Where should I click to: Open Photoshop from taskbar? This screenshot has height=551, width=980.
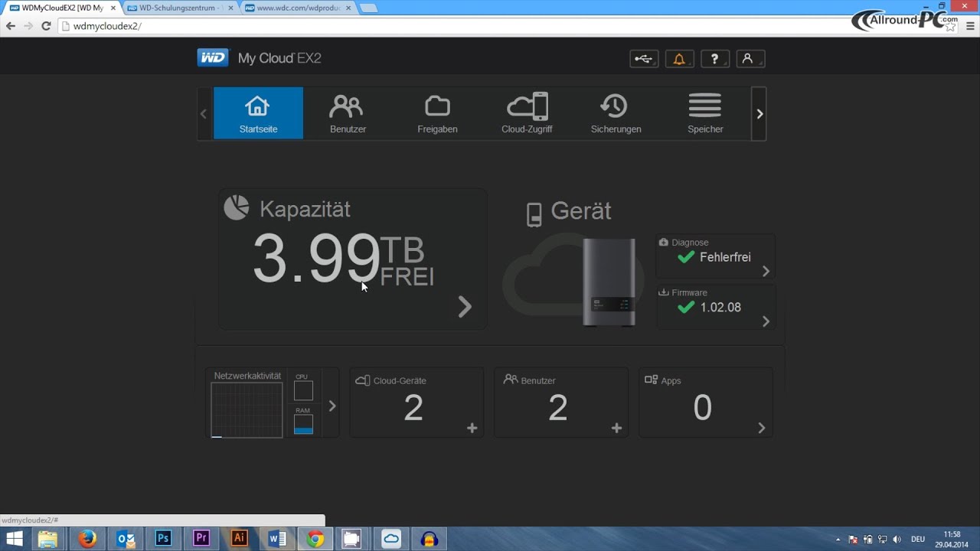[x=163, y=539]
